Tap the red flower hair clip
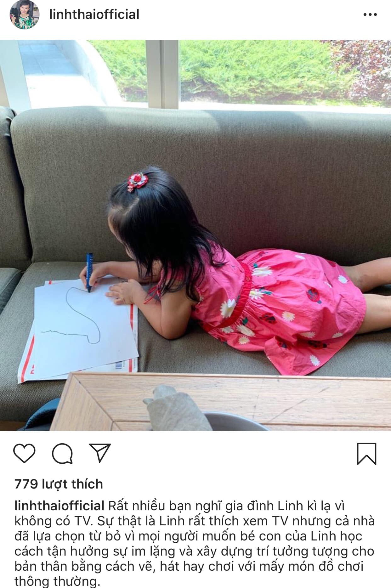This screenshot has height=588, width=391. 138,182
